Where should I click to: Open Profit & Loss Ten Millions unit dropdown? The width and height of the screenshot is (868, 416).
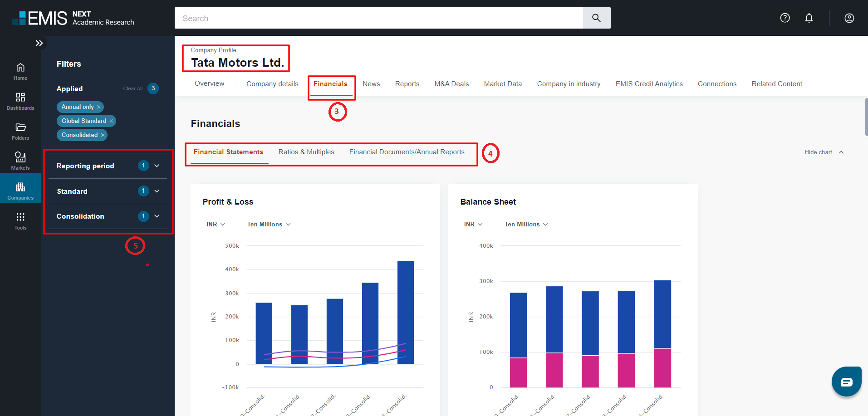point(269,224)
